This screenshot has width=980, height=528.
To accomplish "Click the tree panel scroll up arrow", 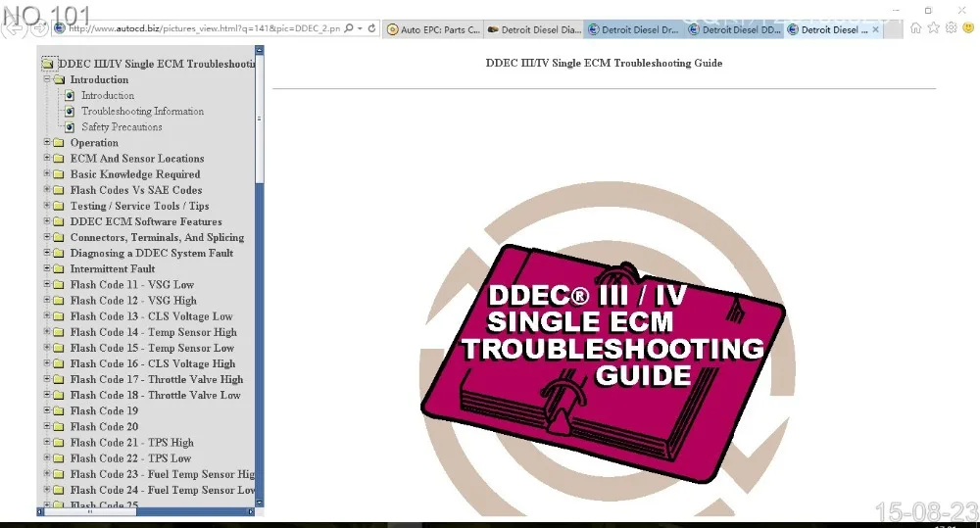I will click(260, 50).
